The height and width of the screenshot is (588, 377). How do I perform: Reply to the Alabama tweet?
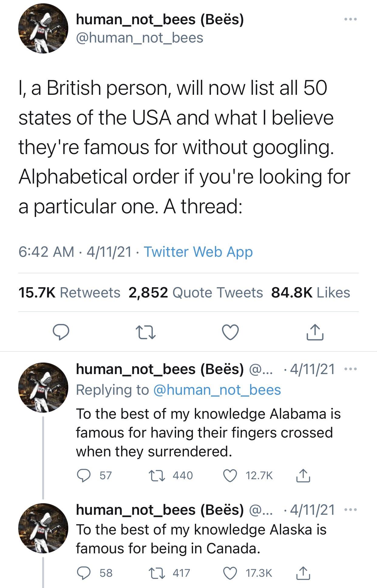tap(82, 475)
